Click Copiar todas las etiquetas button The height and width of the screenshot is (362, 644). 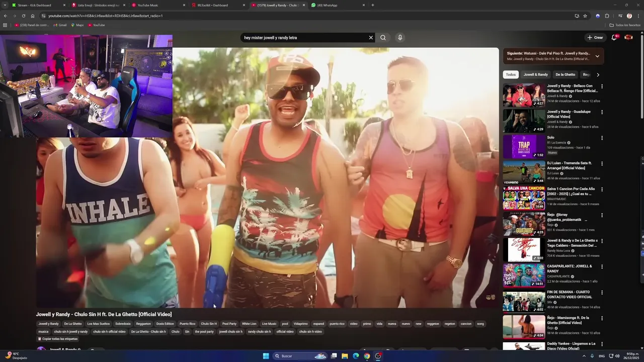pos(57,339)
